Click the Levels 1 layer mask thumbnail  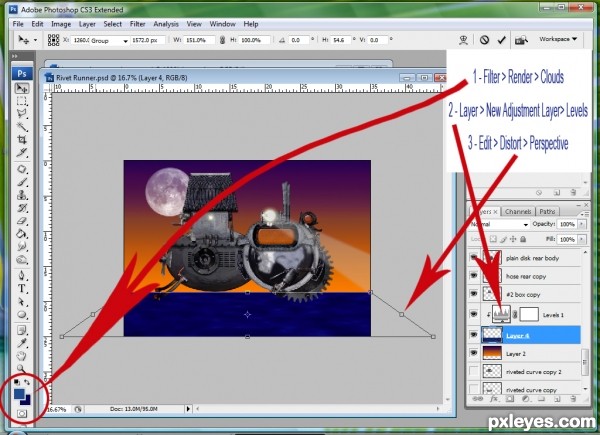point(529,314)
